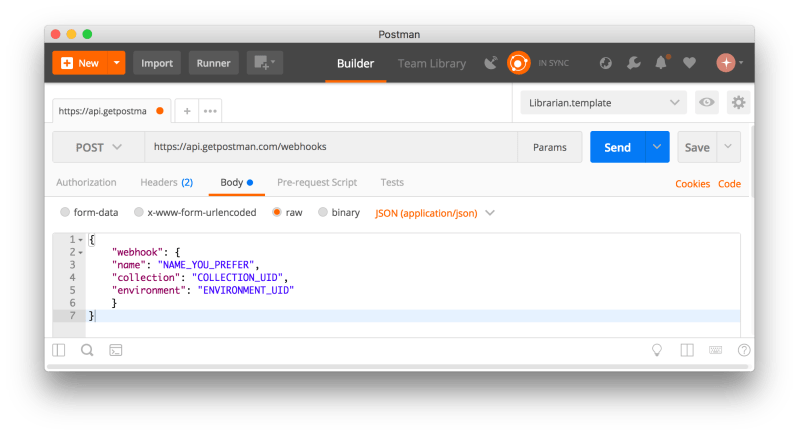Open the Librarian.template environment dropdown
This screenshot has height=435, width=799.
pyautogui.click(x=603, y=103)
